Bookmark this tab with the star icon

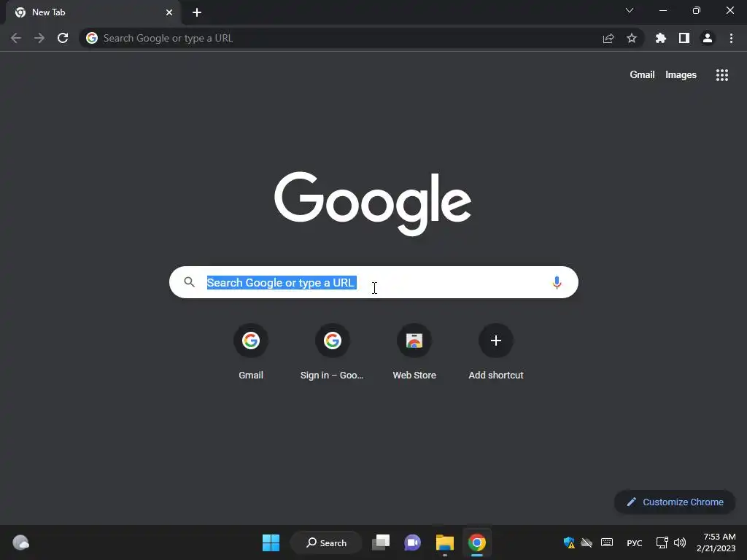coord(632,38)
